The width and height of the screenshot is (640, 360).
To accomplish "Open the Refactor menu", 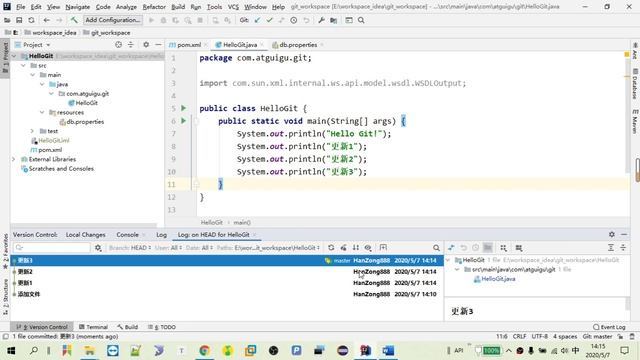I will click(x=154, y=7).
